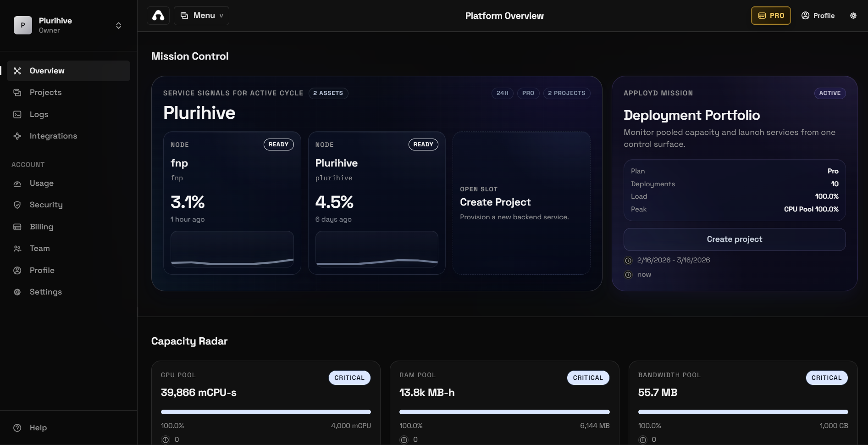Click the settings gear icon in top bar
The height and width of the screenshot is (445, 868).
coord(853,16)
